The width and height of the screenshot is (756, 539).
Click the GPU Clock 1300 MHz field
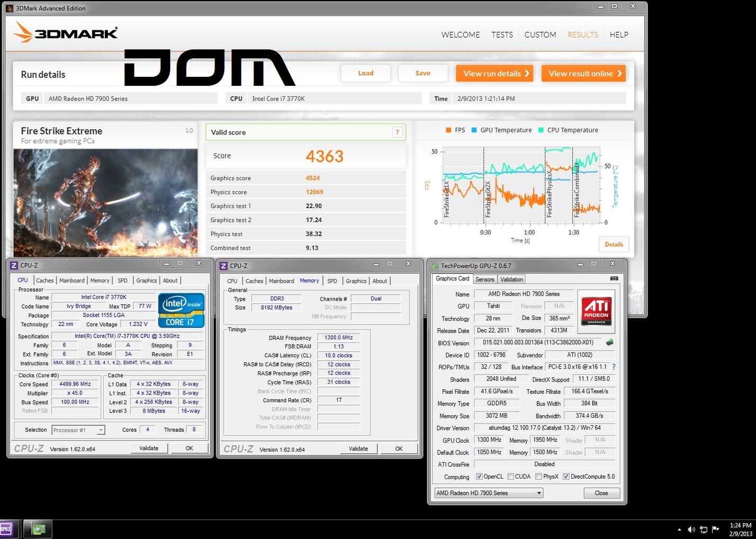[489, 440]
